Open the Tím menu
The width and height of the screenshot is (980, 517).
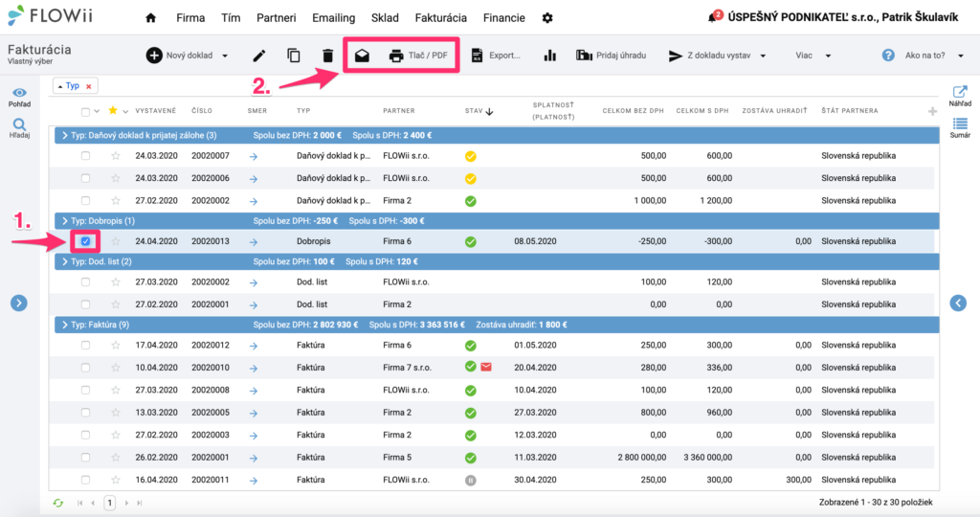[x=231, y=18]
